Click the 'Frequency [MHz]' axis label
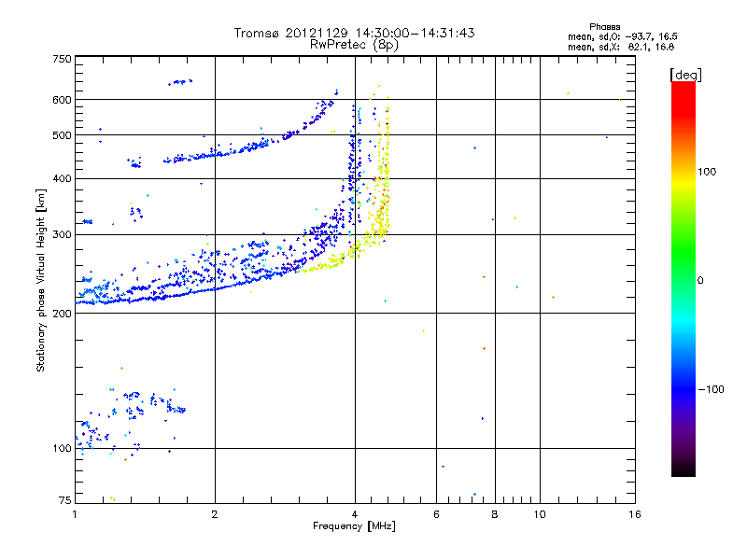Image resolution: width=747 pixels, height=560 pixels. pyautogui.click(x=354, y=526)
